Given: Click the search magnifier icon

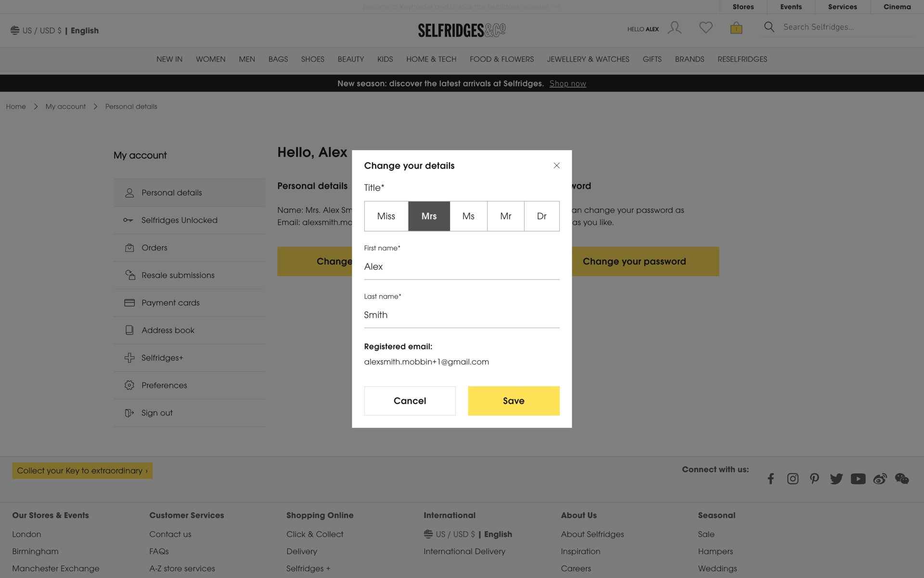Looking at the screenshot, I should [769, 27].
